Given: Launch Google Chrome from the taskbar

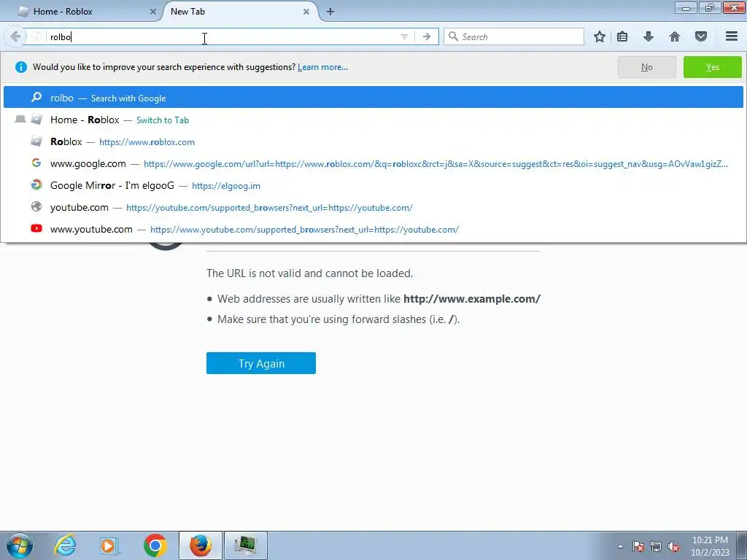Looking at the screenshot, I should 155,545.
